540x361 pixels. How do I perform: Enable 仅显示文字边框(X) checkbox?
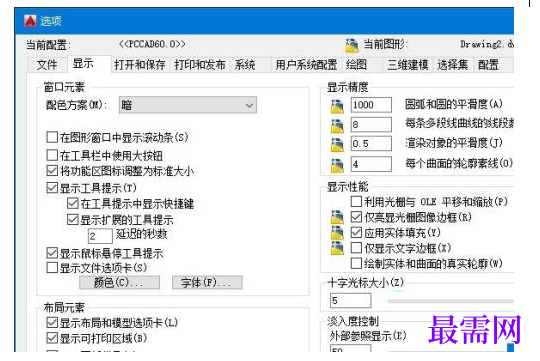(x=356, y=248)
